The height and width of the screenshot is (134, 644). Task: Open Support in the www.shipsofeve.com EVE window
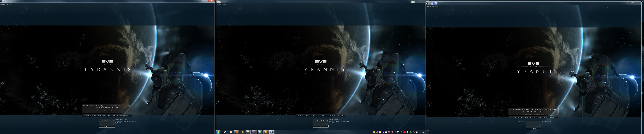coord(307,115)
